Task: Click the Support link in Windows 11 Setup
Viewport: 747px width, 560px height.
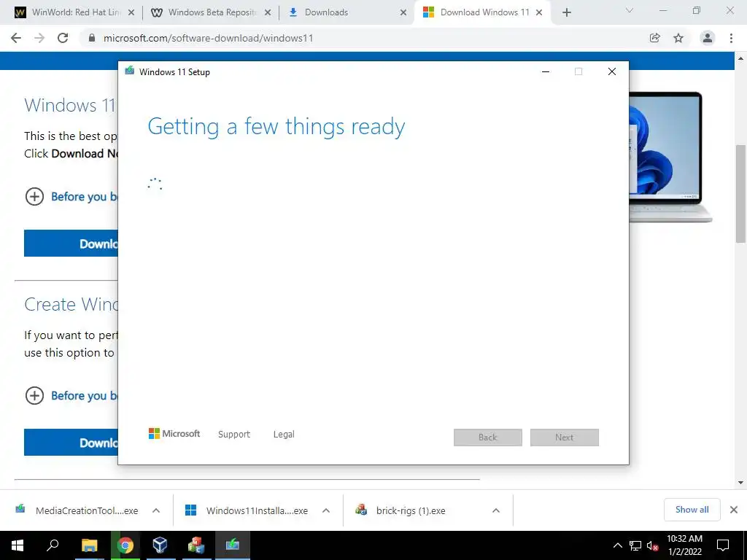Action: [234, 435]
